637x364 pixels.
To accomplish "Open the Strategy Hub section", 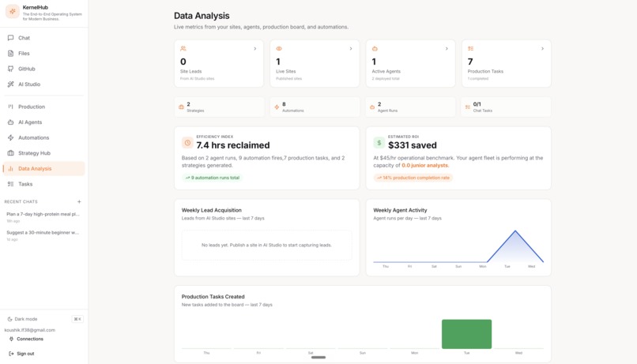I will [44, 153].
